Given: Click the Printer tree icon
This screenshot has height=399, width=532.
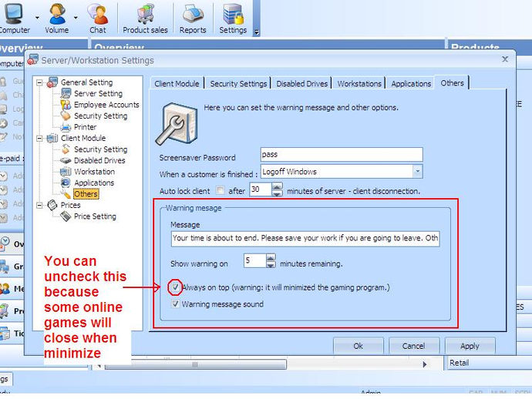Looking at the screenshot, I should click(66, 127).
